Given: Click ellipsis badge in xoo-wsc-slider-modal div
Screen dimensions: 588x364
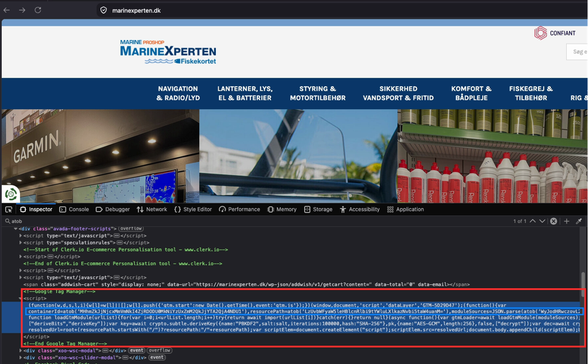Looking at the screenshot, I should click(x=125, y=357).
